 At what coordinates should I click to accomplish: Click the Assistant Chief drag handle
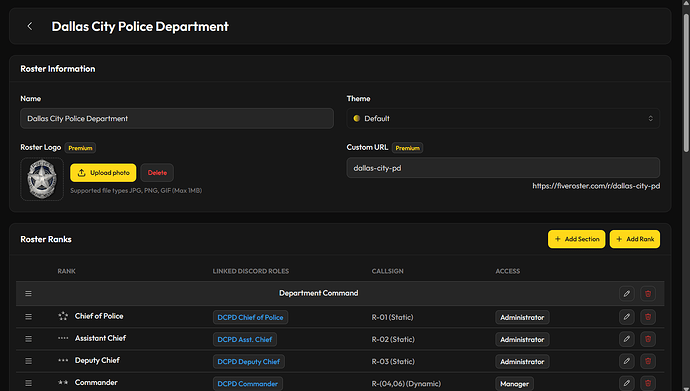(x=28, y=339)
